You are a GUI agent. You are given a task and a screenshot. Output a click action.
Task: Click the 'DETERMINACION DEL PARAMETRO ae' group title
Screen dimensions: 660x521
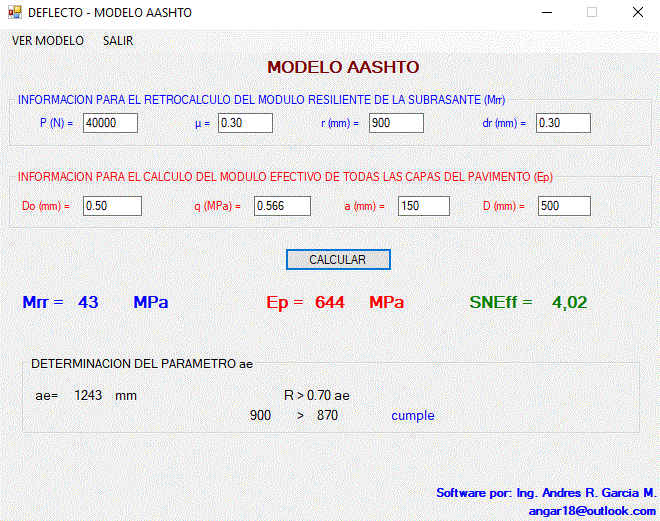[x=142, y=364]
